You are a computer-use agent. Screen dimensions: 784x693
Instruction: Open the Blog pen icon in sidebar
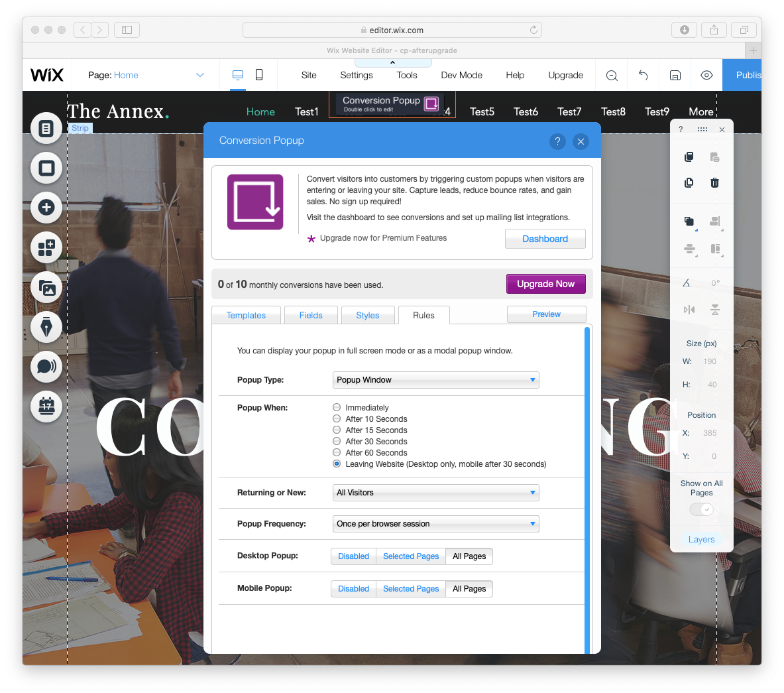click(46, 327)
